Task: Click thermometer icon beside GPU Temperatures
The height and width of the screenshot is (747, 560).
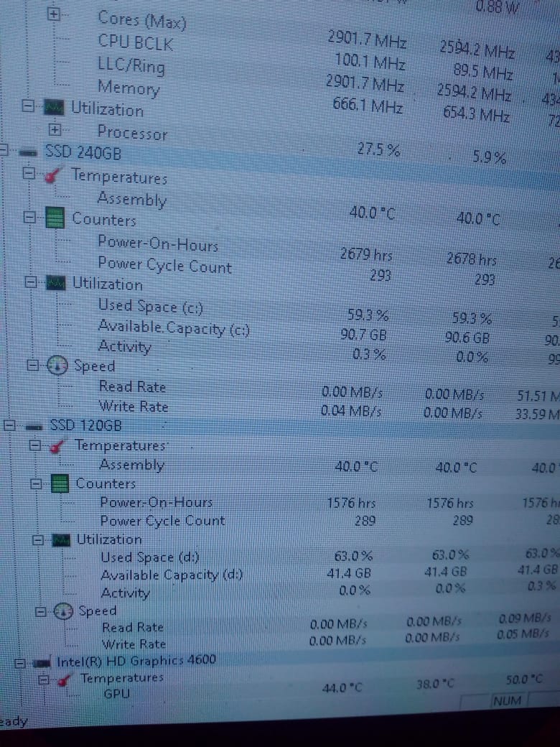Action: pos(65,679)
